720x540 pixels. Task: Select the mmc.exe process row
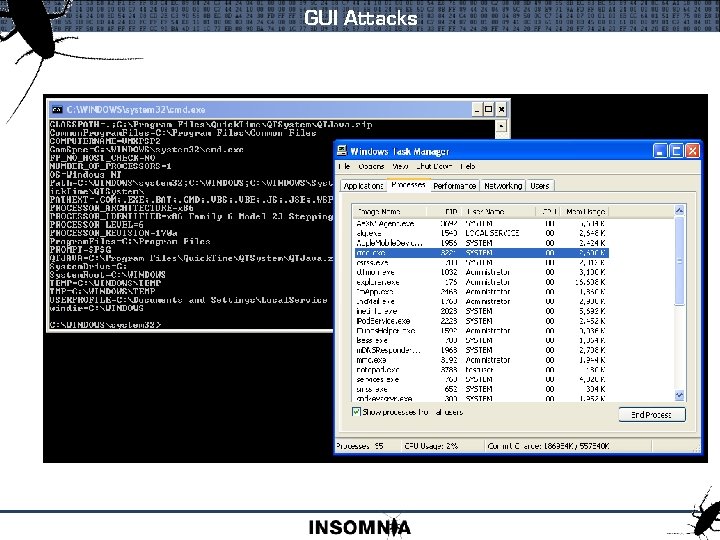(x=481, y=360)
